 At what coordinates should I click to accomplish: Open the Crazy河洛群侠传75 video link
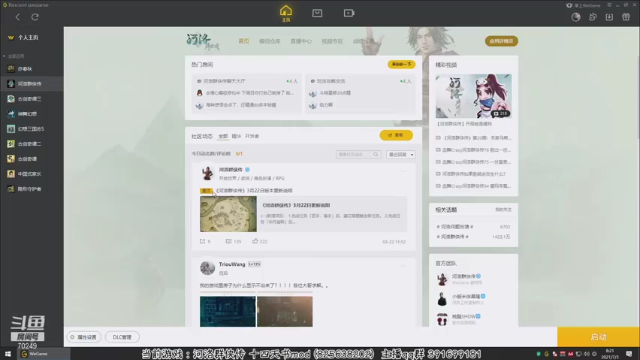pyautogui.click(x=473, y=162)
